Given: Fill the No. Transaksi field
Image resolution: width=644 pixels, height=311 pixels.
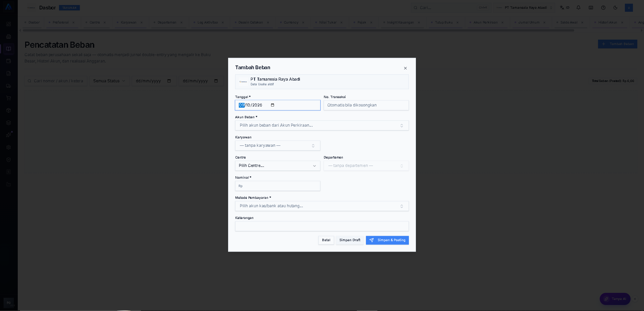Looking at the screenshot, I should pyautogui.click(x=366, y=105).
